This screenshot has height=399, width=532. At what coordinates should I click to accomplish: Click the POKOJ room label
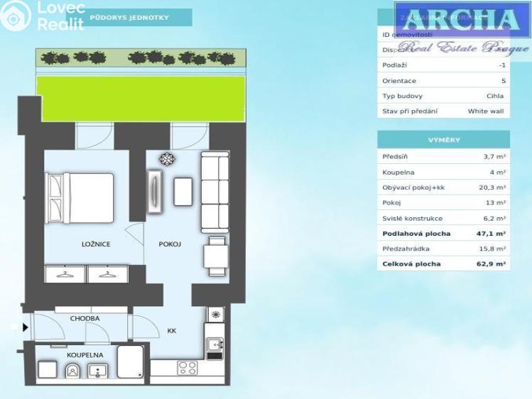[170, 244]
